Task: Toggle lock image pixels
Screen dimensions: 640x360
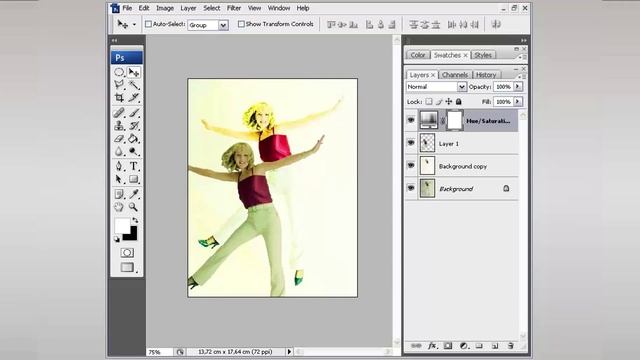Action: [439, 101]
